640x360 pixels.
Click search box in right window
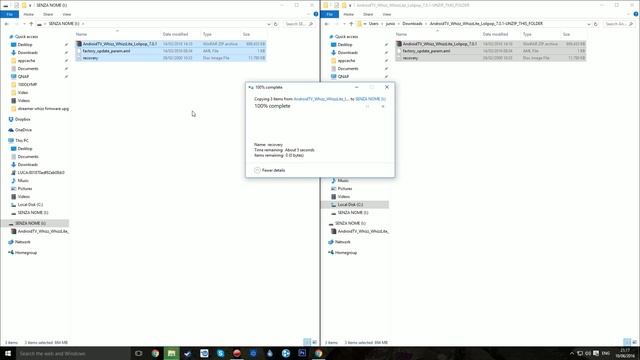pyautogui.click(x=619, y=24)
